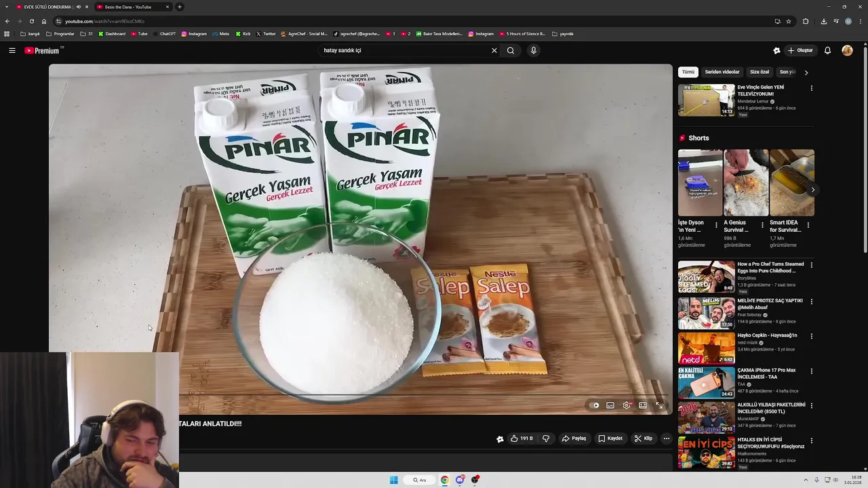This screenshot has height=488, width=868.
Task: Click the sparkle icon beside Oluştur
Action: pos(776,50)
